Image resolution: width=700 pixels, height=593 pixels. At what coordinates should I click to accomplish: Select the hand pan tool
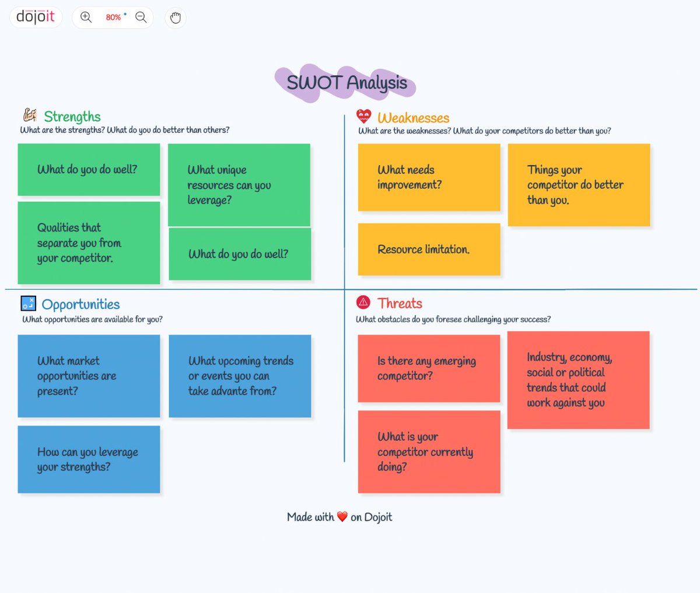pyautogui.click(x=175, y=18)
